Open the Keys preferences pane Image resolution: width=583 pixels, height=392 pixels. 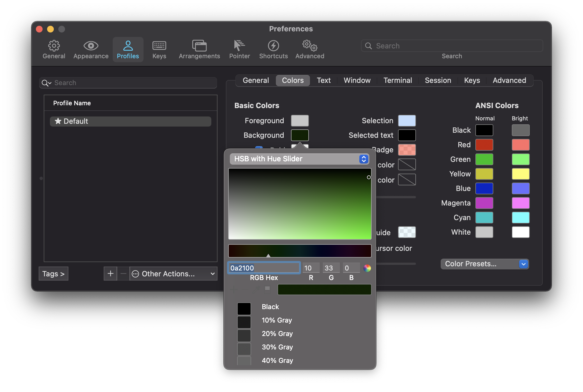tap(159, 50)
